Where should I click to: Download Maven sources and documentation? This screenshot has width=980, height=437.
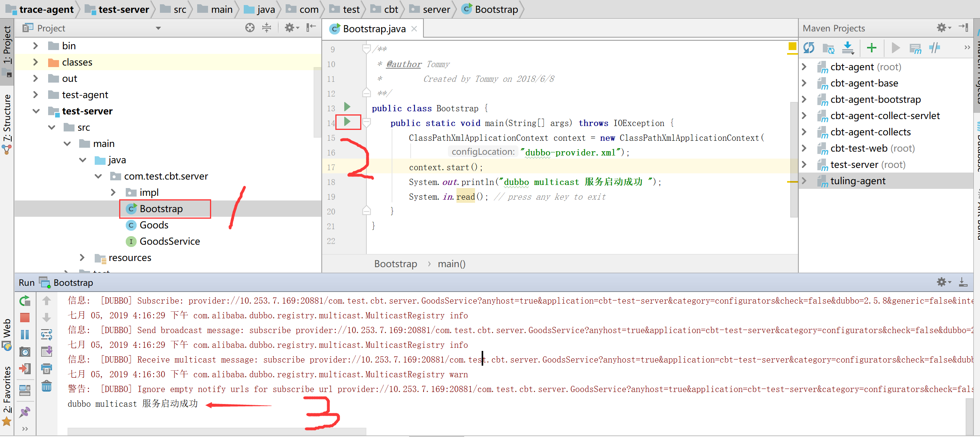point(848,48)
